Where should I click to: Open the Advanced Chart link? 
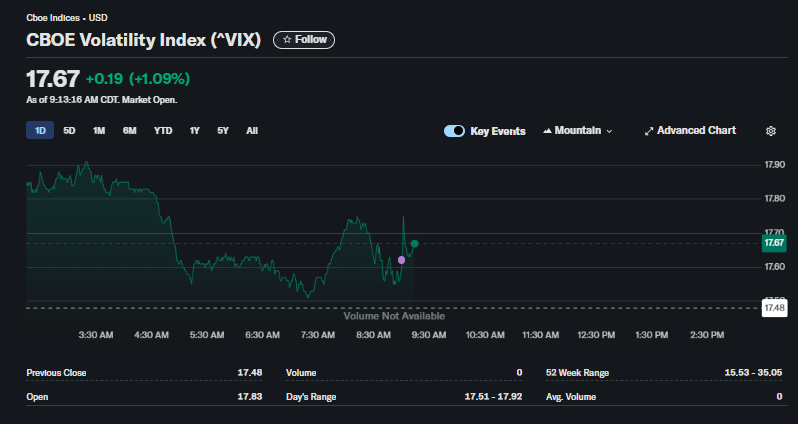coord(690,131)
